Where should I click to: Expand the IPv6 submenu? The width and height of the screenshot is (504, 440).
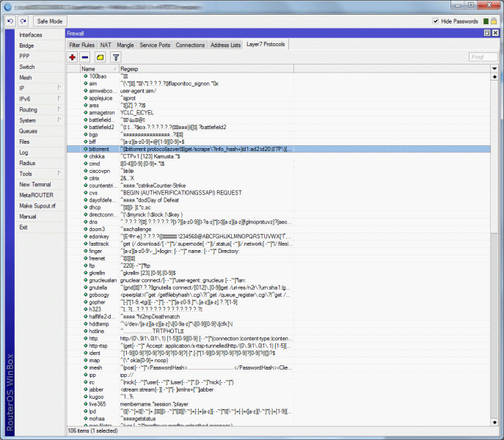click(59, 98)
